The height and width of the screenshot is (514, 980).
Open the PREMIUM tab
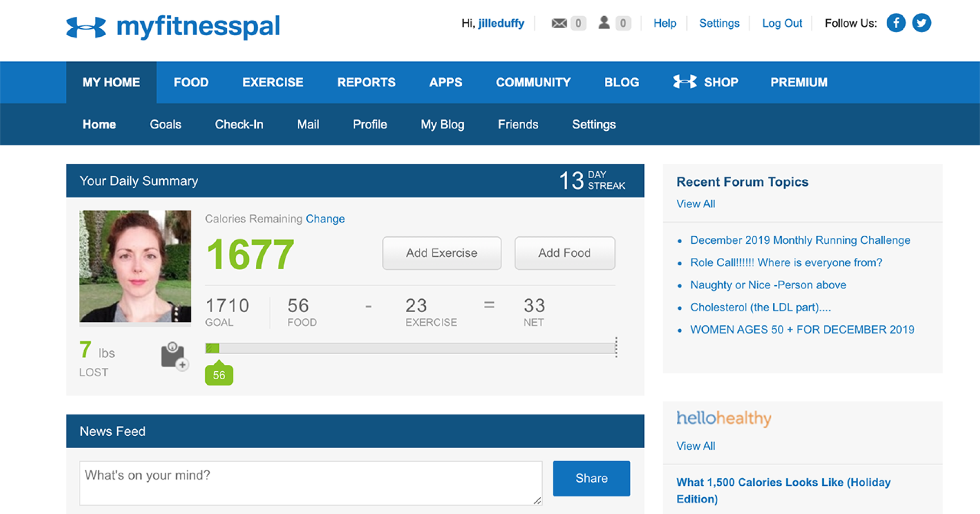(x=799, y=82)
